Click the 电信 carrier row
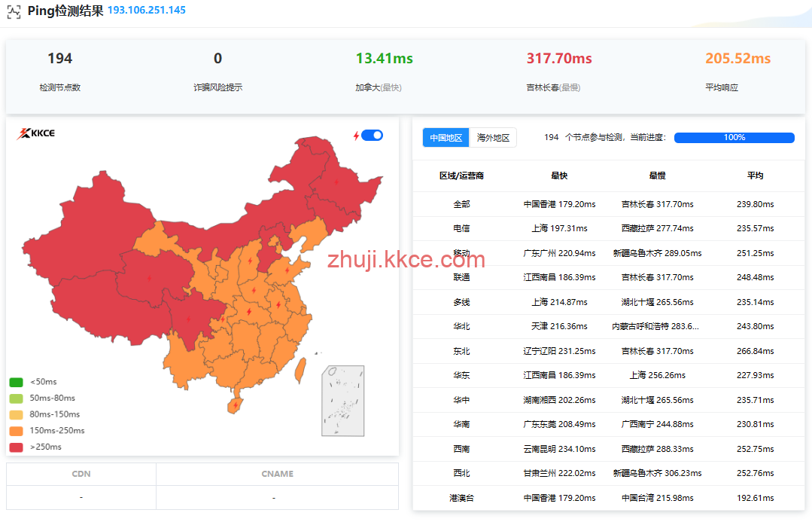The width and height of the screenshot is (812, 522). [x=461, y=228]
